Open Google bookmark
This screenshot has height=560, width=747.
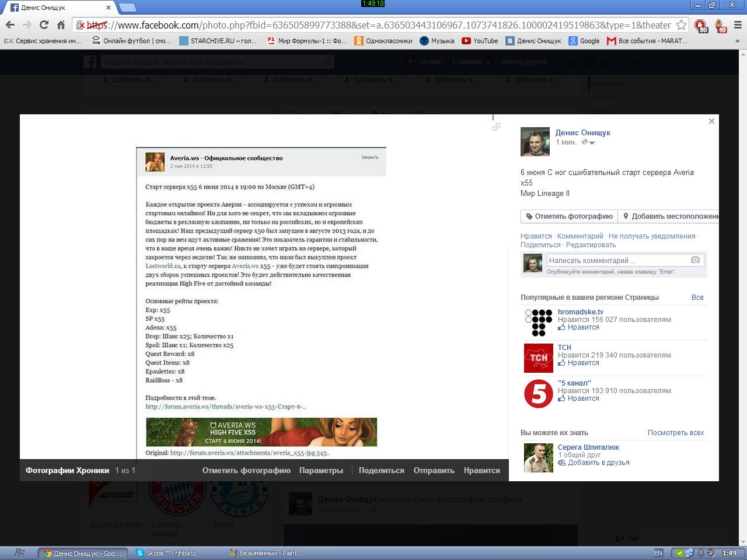(585, 41)
